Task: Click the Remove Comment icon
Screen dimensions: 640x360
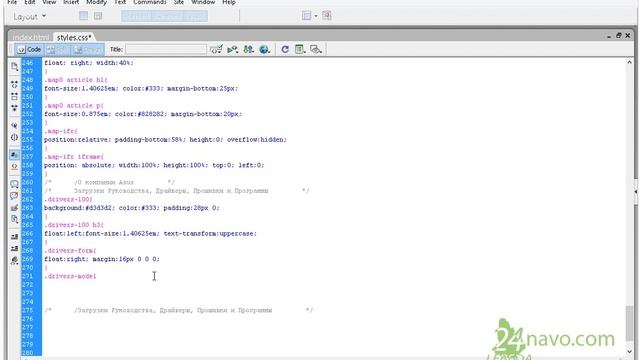Action: (x=14, y=196)
